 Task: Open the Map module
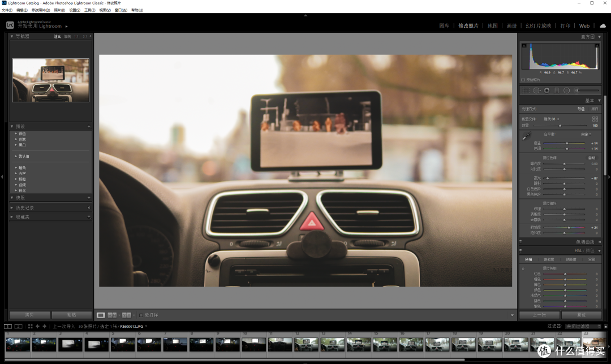click(x=493, y=25)
